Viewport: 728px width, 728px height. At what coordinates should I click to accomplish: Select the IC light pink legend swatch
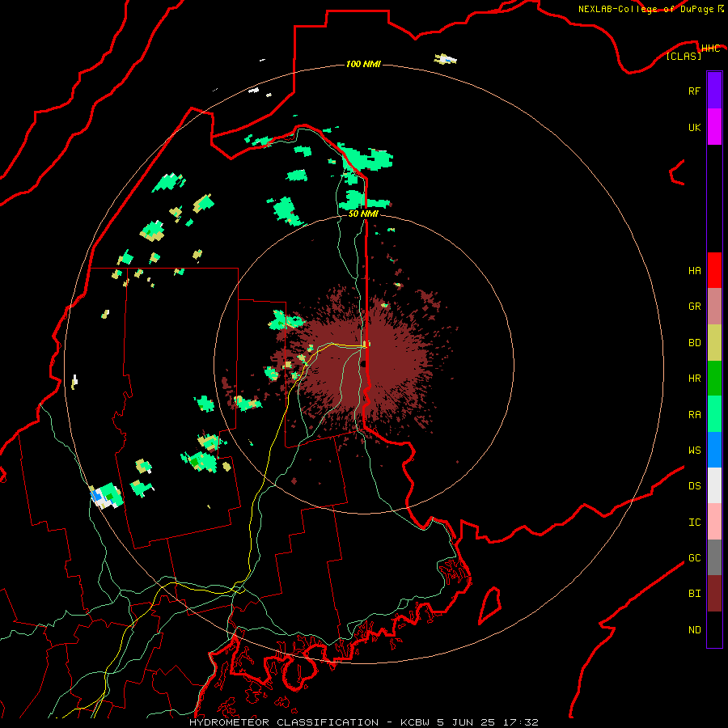714,522
